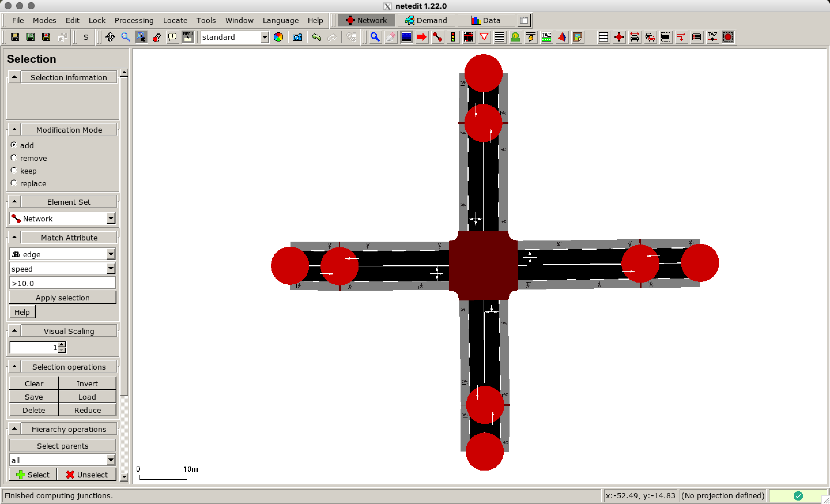Viewport: 830px width, 504px height.
Task: Switch to the Demand supermode tab
Action: click(426, 20)
